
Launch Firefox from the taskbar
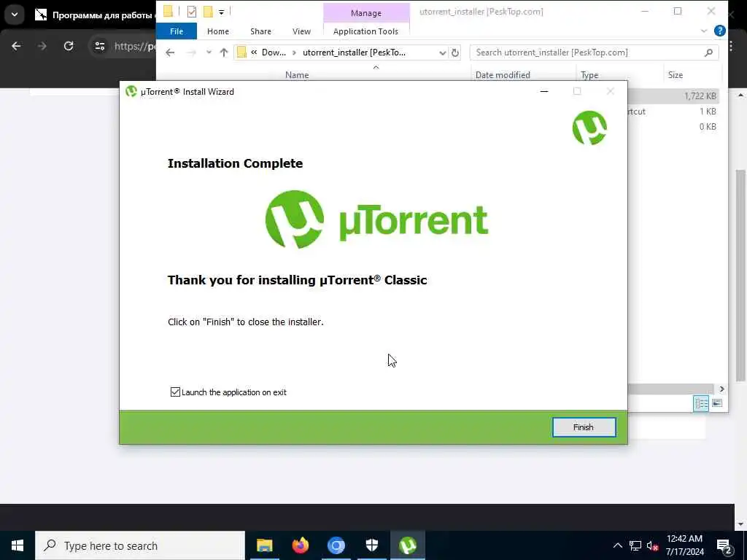(300, 545)
